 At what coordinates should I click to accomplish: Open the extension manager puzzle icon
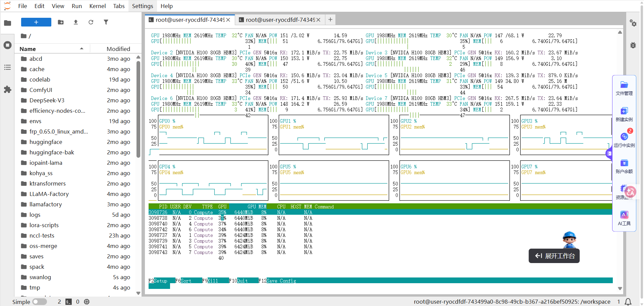tap(7, 90)
